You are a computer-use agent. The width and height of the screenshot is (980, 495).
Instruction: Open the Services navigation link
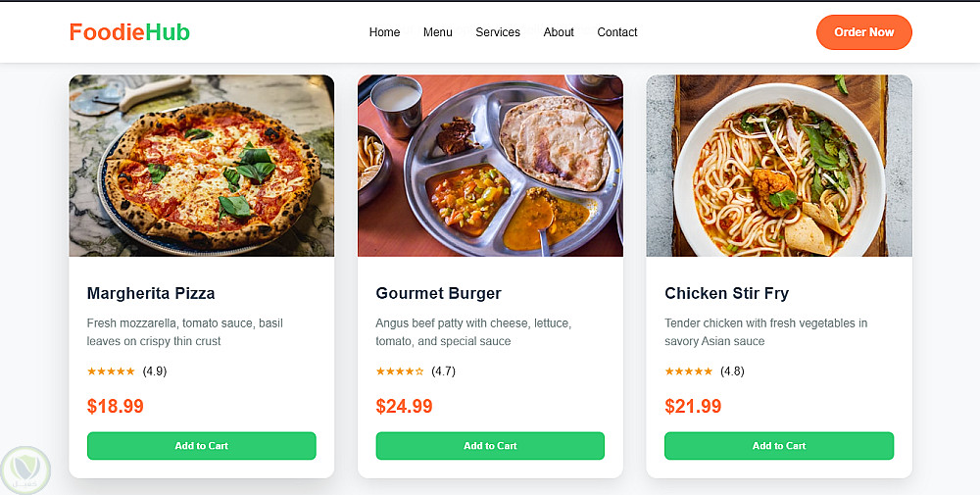(498, 32)
